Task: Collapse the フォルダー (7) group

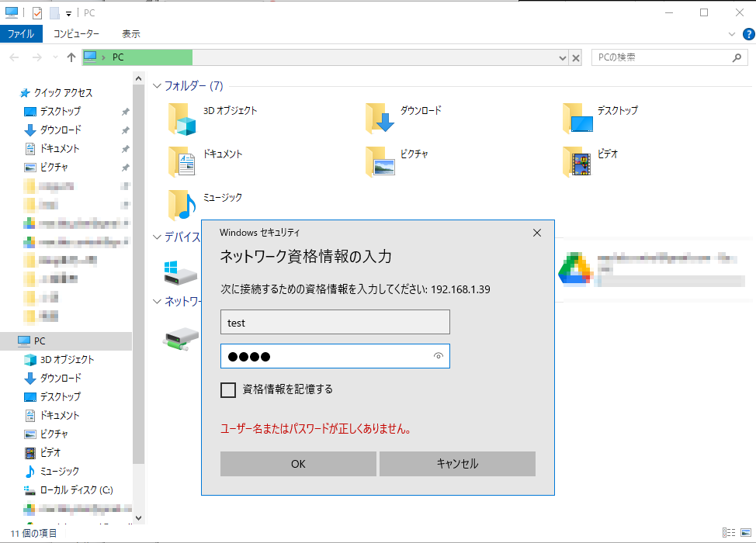Action: [x=157, y=86]
